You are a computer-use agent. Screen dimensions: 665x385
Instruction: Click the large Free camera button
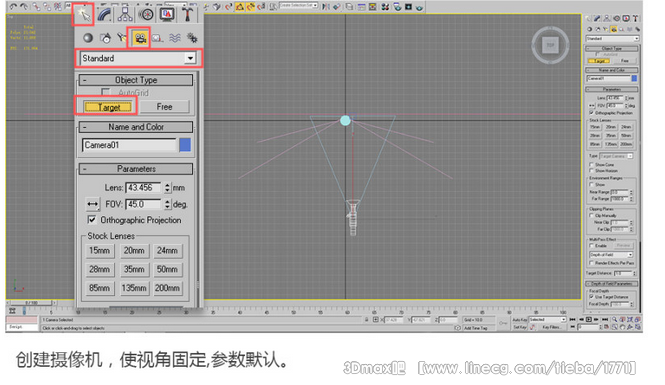[164, 107]
